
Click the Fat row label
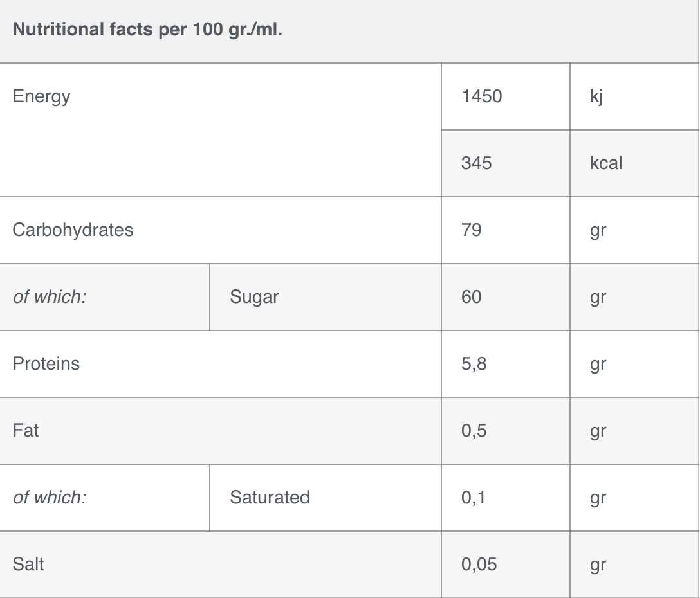(x=26, y=431)
